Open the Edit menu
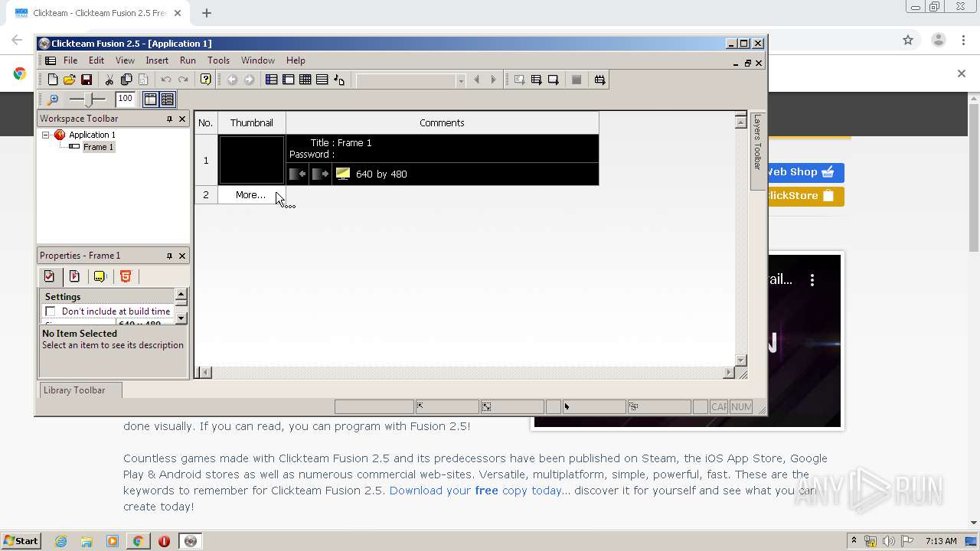980x551 pixels. pos(96,60)
